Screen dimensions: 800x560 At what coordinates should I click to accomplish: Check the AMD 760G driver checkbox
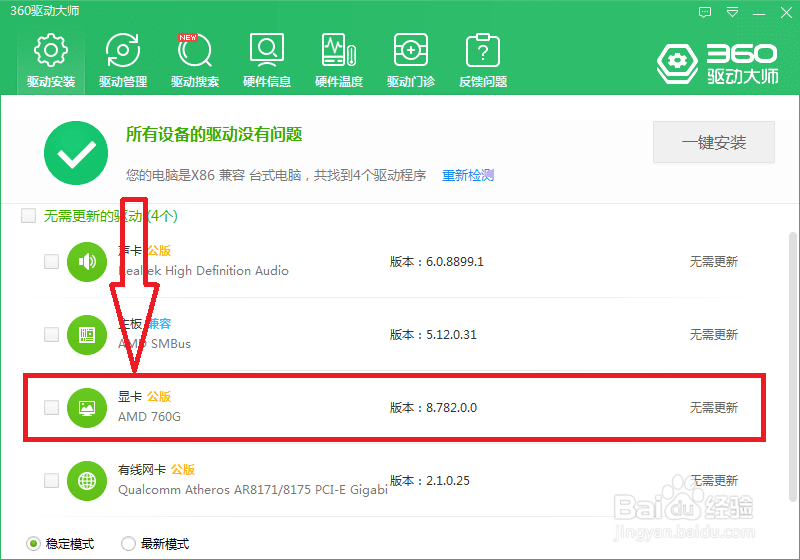pos(52,408)
